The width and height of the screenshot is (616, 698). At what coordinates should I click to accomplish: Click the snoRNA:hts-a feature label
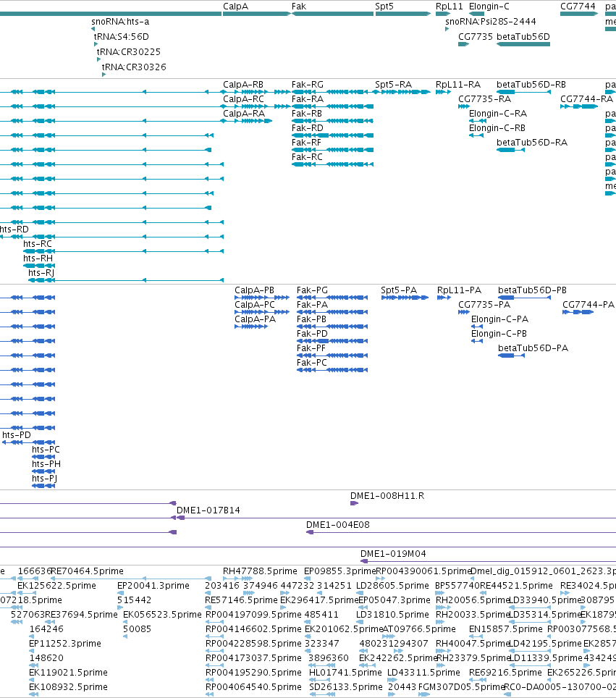click(120, 22)
